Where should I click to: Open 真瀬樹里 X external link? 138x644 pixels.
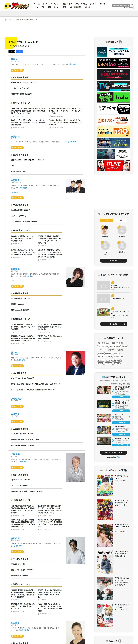(12, 281)
